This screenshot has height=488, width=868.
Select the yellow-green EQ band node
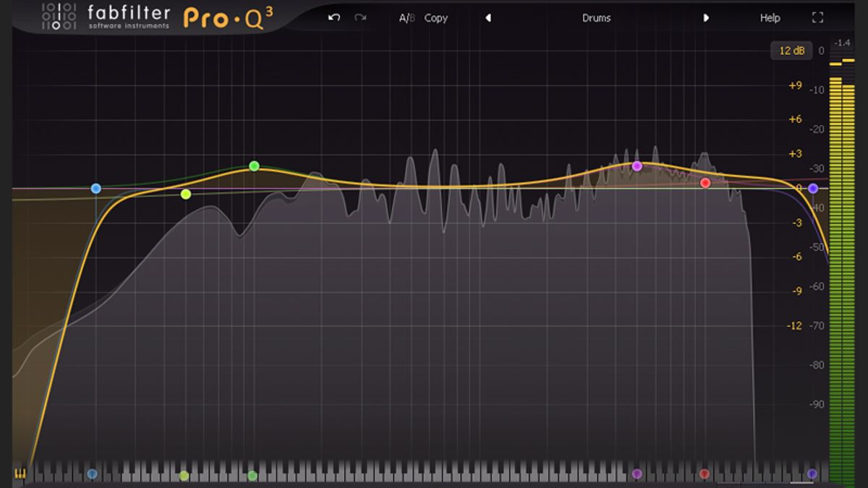pos(186,194)
